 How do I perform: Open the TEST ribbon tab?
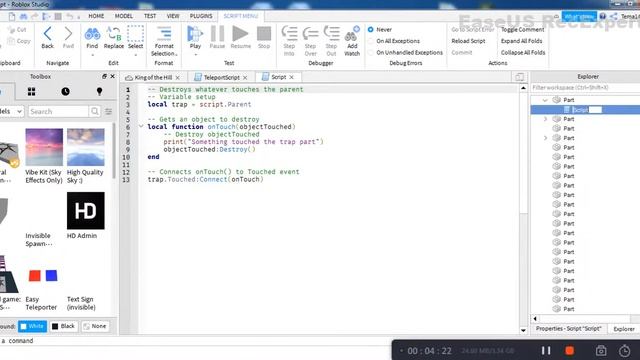[150, 16]
